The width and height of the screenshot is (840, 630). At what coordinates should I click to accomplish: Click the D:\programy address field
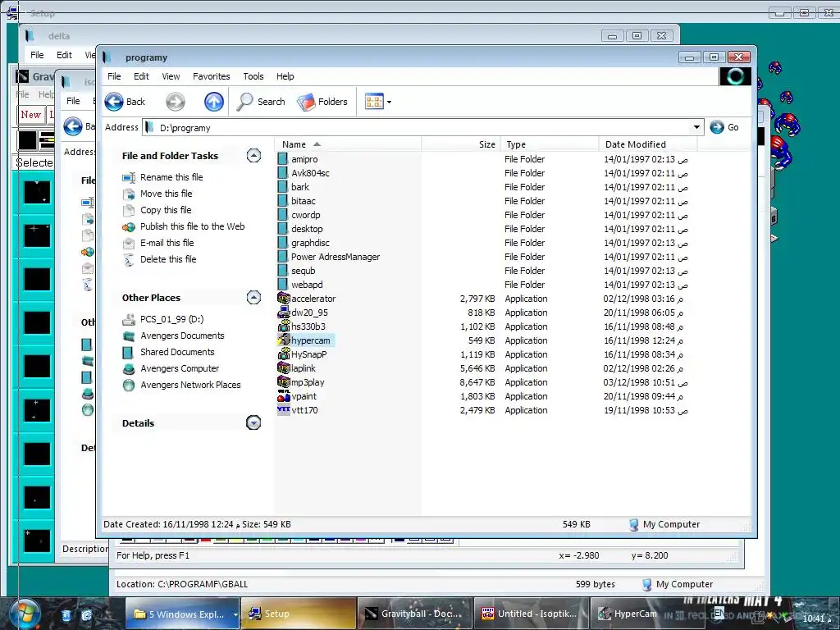pyautogui.click(x=418, y=127)
